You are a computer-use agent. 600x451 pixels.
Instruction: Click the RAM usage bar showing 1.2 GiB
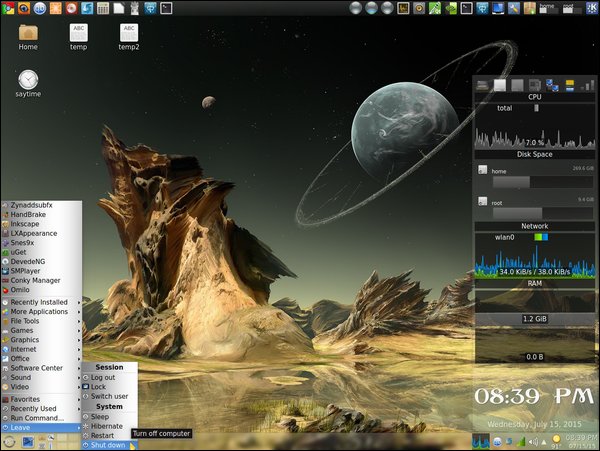click(535, 319)
